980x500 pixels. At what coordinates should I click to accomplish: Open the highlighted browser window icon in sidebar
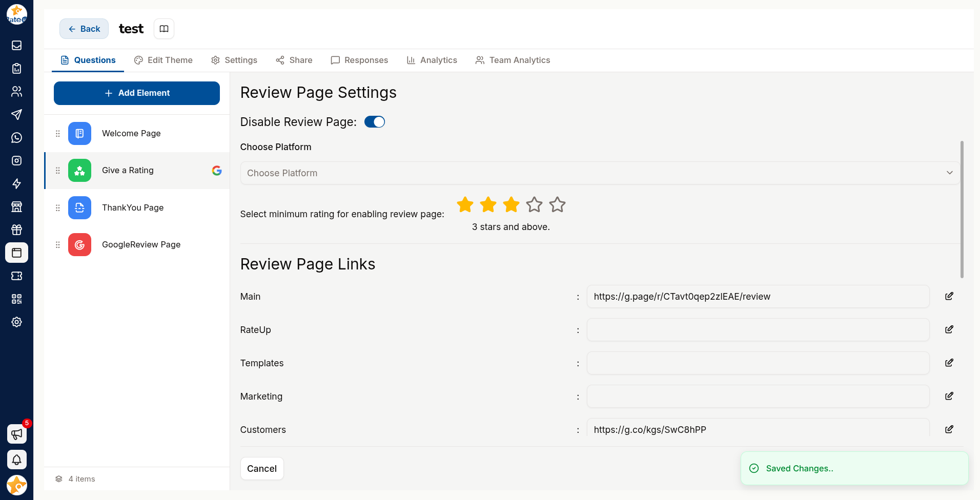click(x=16, y=253)
